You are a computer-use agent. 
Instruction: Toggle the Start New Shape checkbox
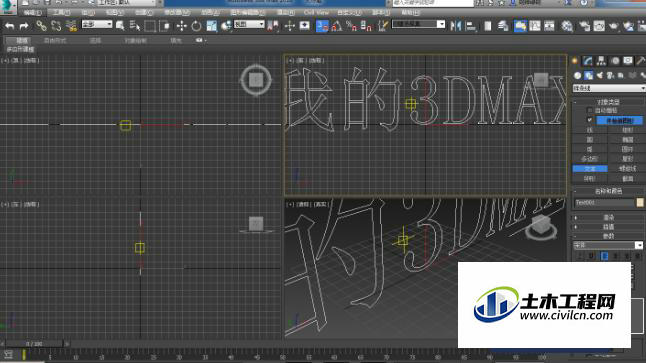(590, 120)
